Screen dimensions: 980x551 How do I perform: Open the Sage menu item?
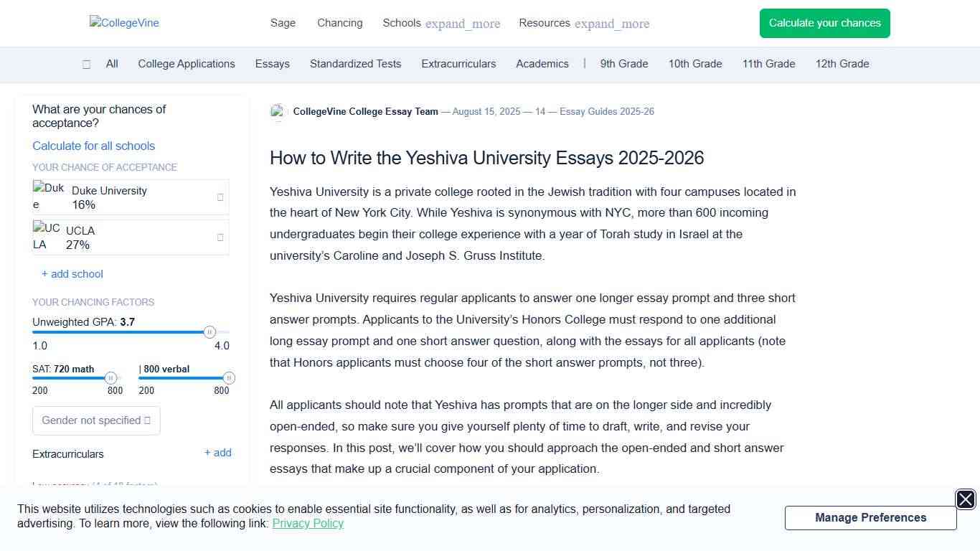pyautogui.click(x=283, y=23)
